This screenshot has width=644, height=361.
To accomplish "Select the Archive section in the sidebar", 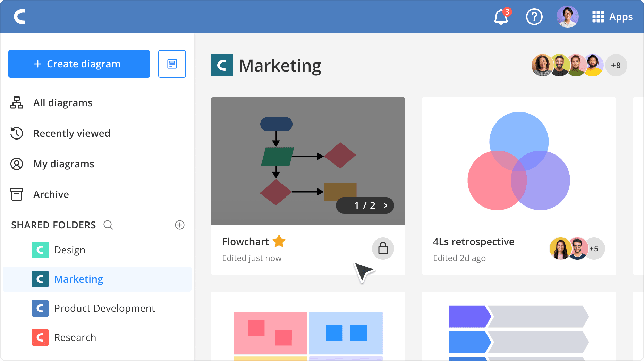I will [51, 194].
